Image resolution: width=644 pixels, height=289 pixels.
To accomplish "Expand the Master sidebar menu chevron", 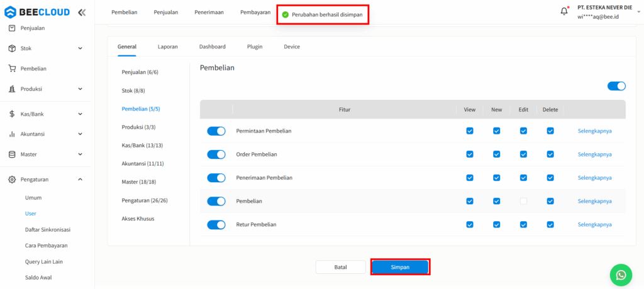I will pos(80,155).
